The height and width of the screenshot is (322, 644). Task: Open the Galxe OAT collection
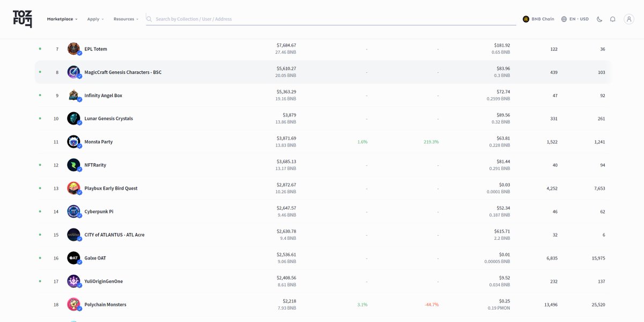[x=95, y=258]
